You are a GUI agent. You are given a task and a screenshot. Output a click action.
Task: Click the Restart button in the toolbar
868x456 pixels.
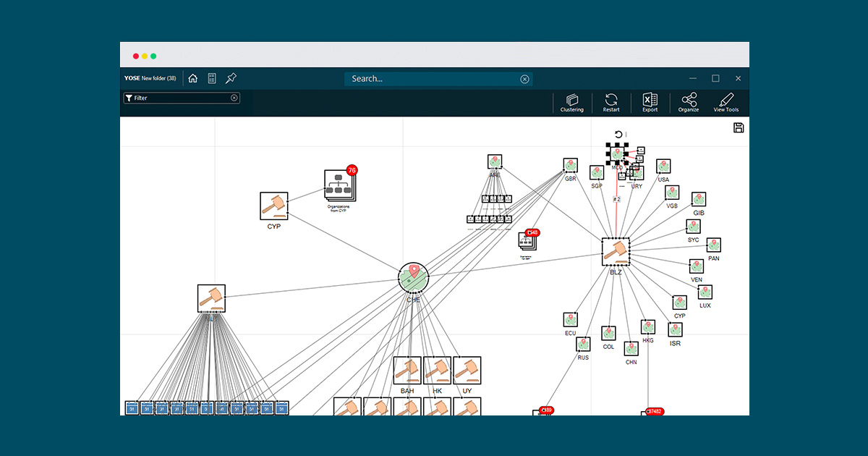[611, 102]
